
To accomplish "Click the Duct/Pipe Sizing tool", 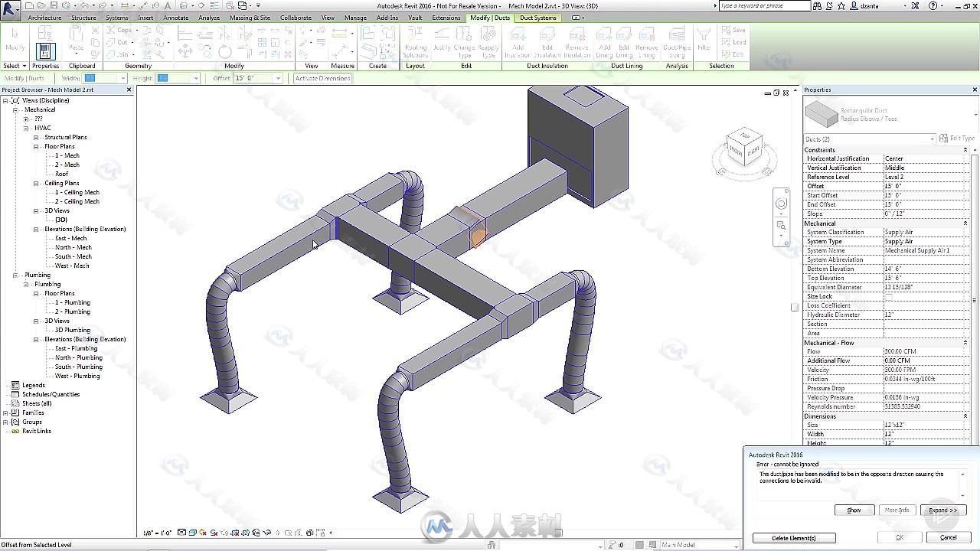I will point(676,41).
